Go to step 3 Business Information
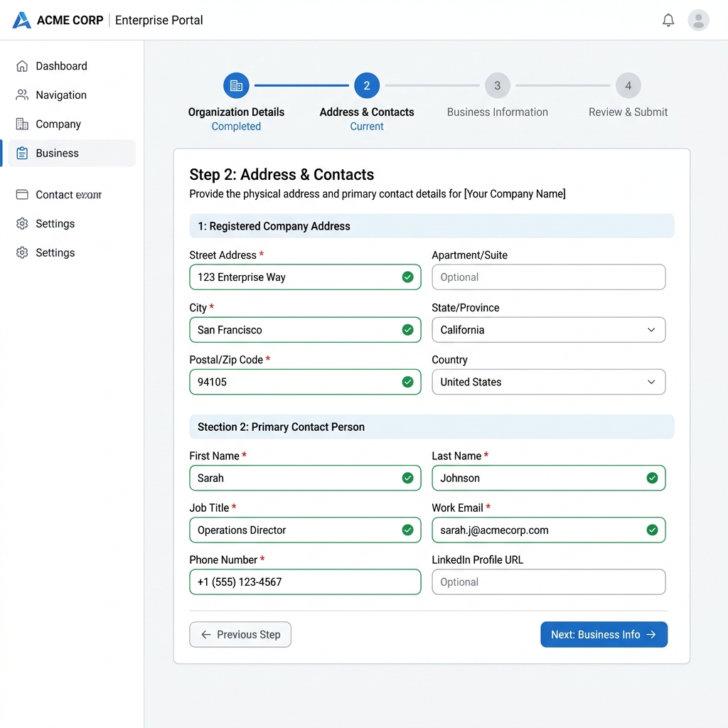Viewport: 728px width, 728px height. (x=497, y=85)
